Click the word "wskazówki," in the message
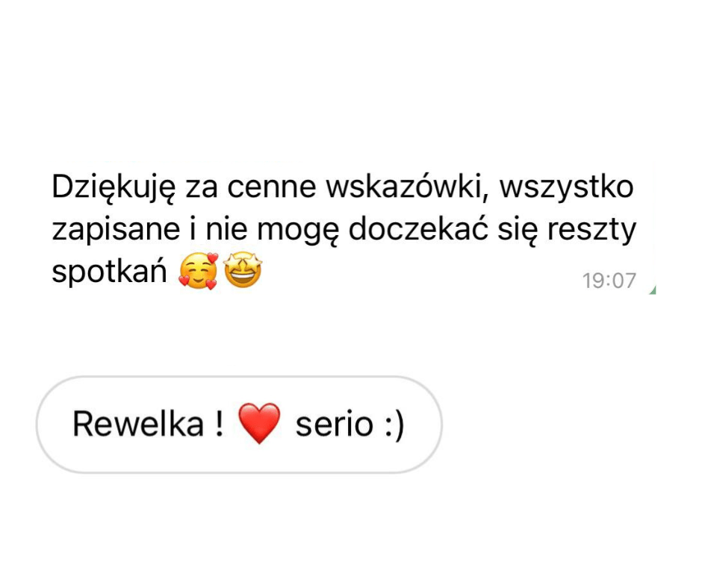 (407, 187)
